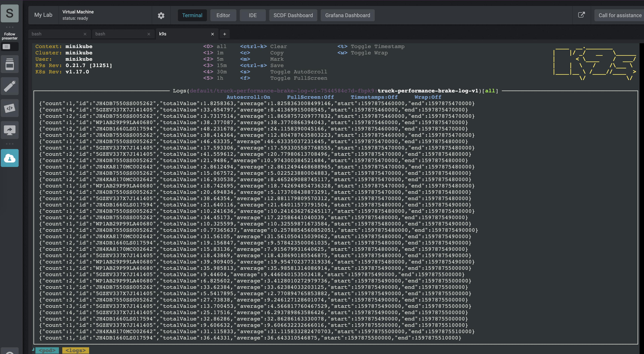
Task: Click the Context: minikube line
Action: point(64,46)
